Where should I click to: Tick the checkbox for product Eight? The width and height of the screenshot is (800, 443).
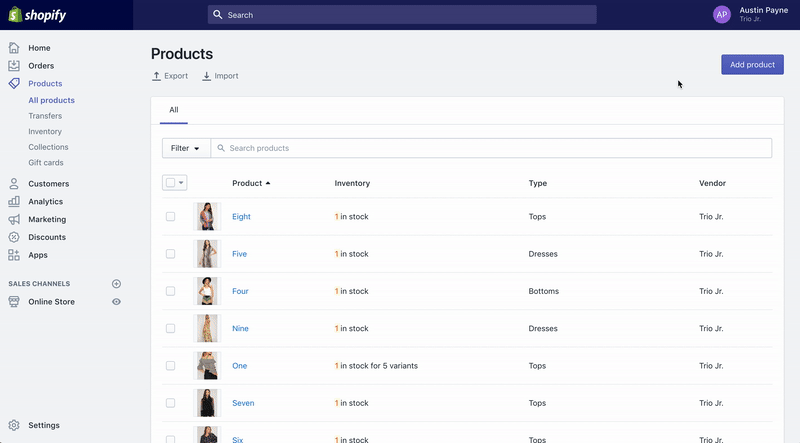tap(170, 216)
